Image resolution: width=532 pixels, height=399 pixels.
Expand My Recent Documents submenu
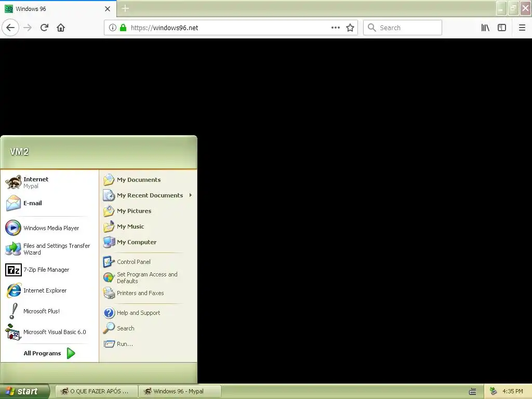click(148, 195)
